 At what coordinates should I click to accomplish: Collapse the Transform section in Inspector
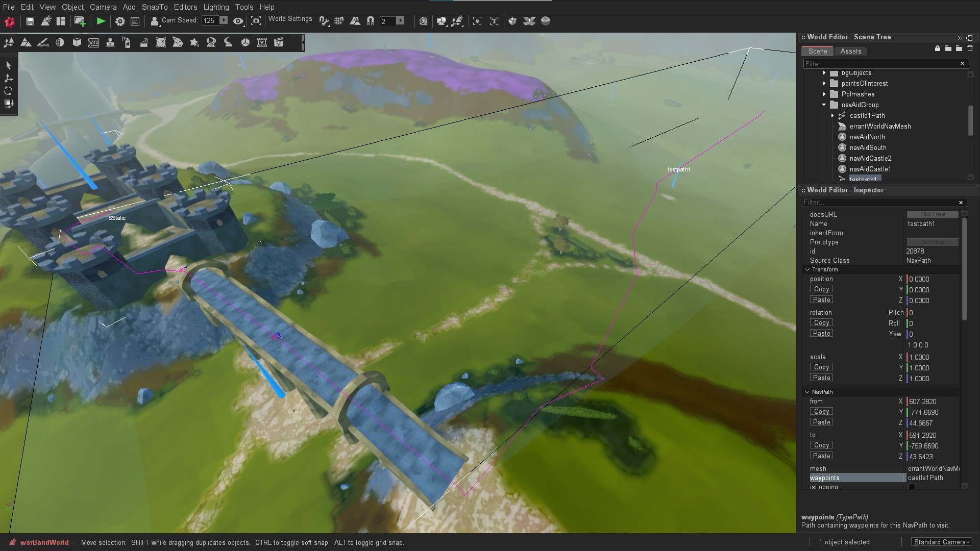pyautogui.click(x=807, y=269)
